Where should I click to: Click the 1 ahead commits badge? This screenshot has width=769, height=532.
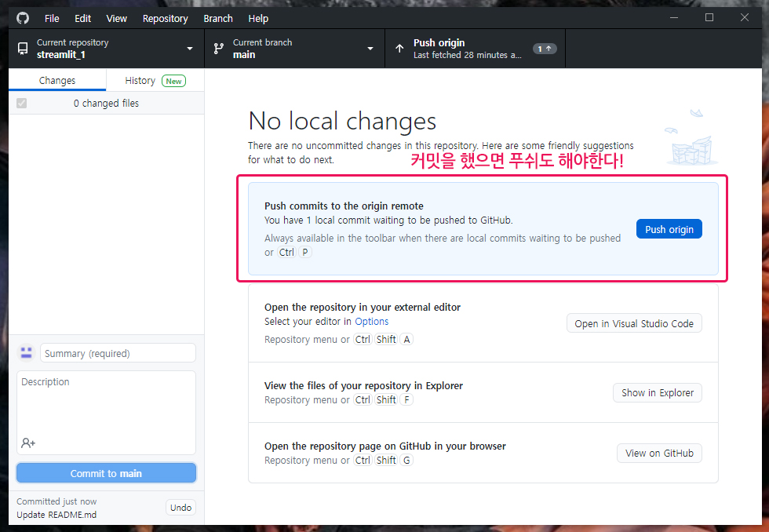[545, 49]
